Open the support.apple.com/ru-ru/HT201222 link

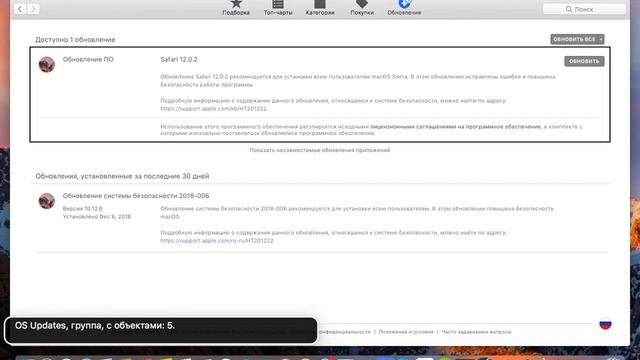tap(217, 241)
